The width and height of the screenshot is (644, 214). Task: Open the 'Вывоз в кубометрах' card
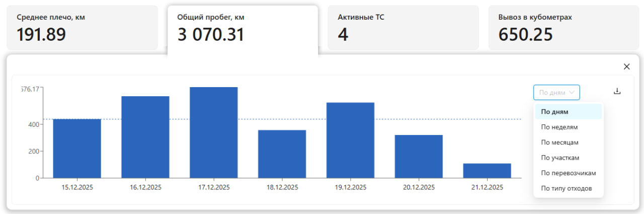click(563, 28)
